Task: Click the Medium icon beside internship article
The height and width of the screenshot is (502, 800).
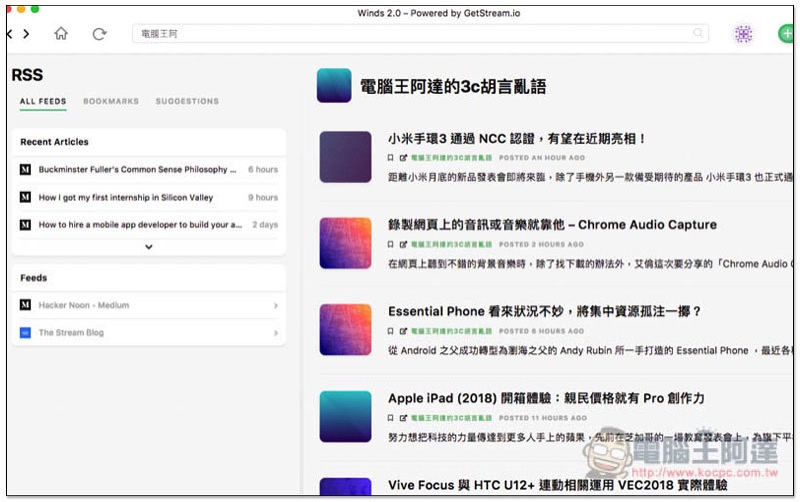Action: pyautogui.click(x=25, y=197)
